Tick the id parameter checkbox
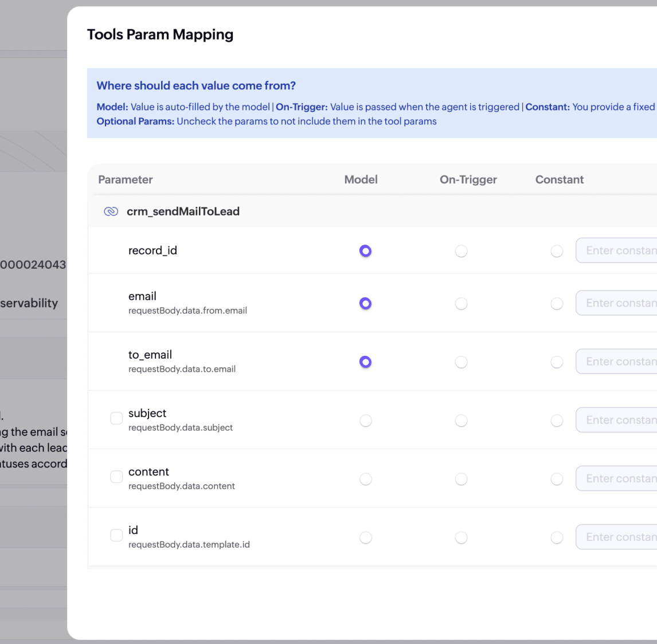The image size is (657, 644). pos(116,535)
